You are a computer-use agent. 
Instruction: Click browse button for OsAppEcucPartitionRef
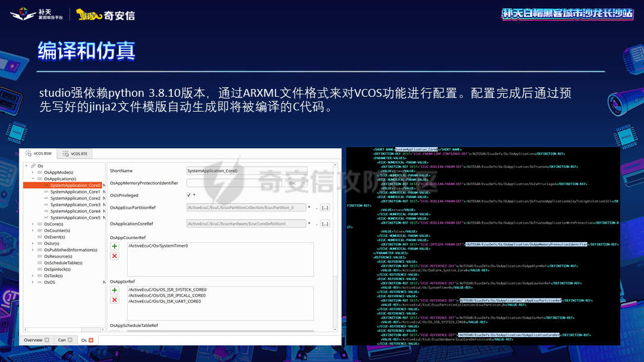pos(325,208)
